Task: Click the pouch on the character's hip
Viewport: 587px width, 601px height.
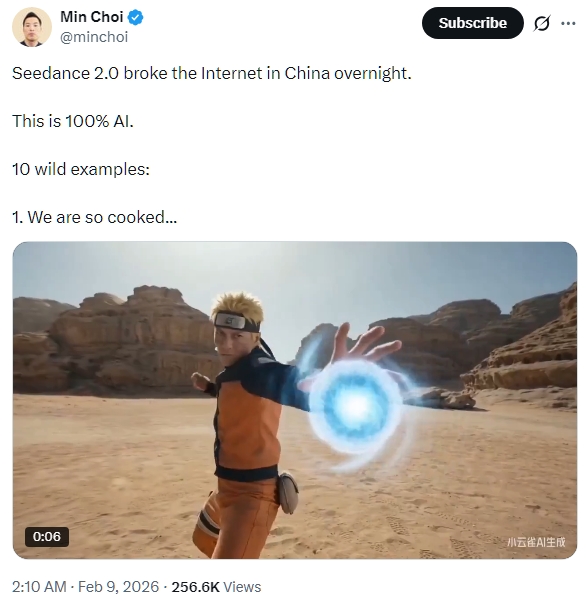Action: (x=288, y=493)
